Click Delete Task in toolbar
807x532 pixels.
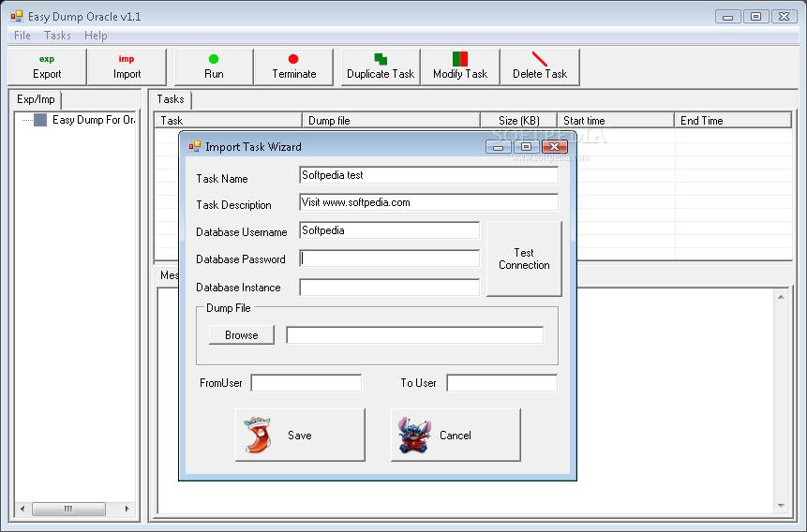tap(540, 66)
